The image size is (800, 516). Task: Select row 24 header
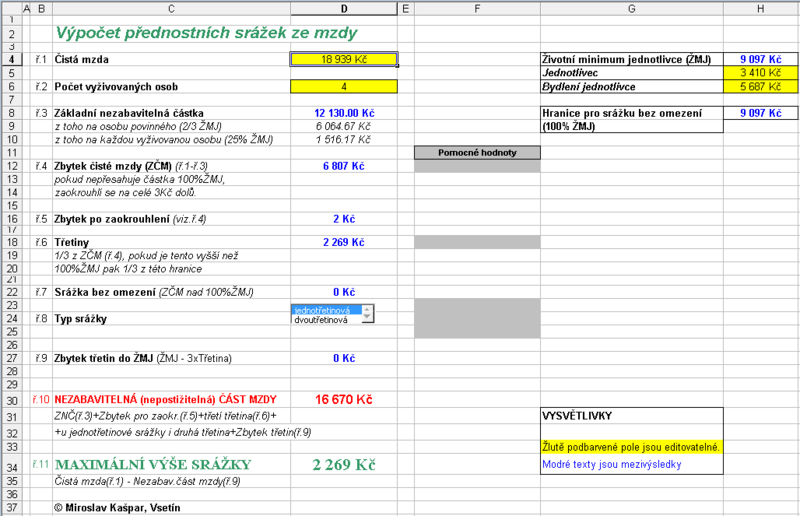pos(12,318)
